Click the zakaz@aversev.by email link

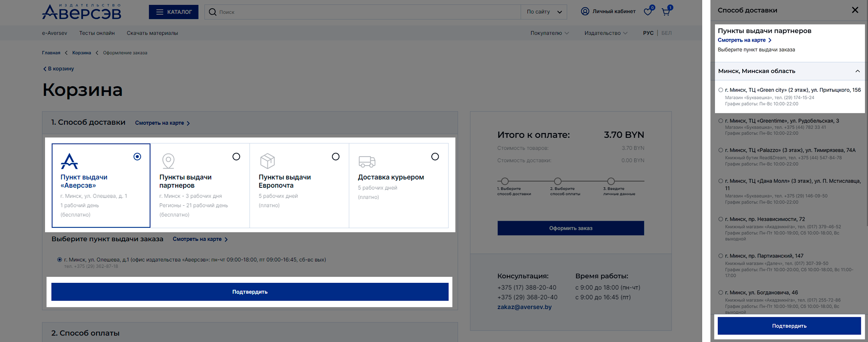click(524, 307)
